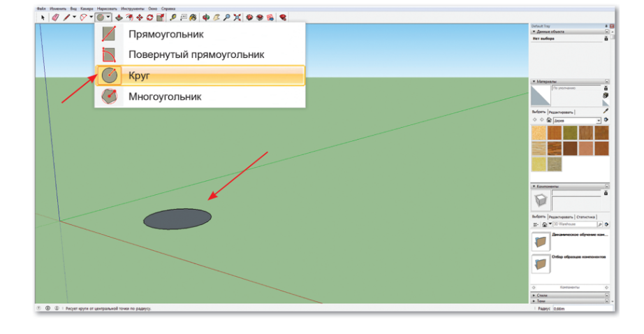Click the status bar info circle icon

tap(47, 308)
